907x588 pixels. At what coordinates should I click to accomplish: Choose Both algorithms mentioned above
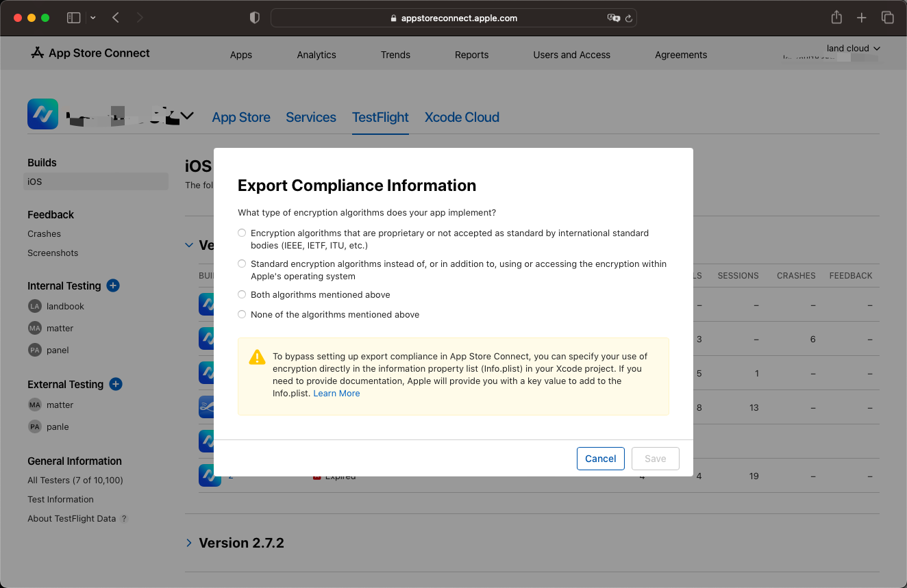point(242,294)
